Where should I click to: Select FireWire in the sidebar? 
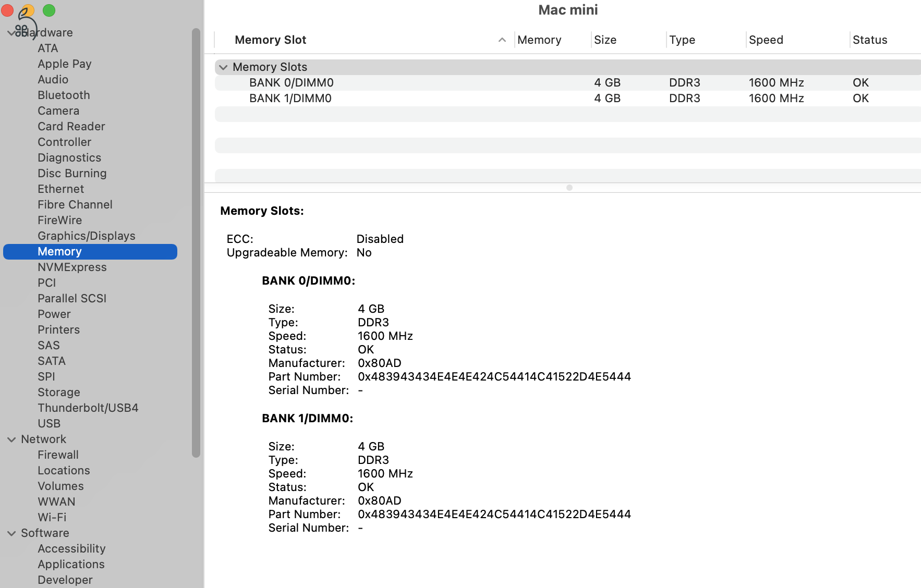click(x=59, y=220)
